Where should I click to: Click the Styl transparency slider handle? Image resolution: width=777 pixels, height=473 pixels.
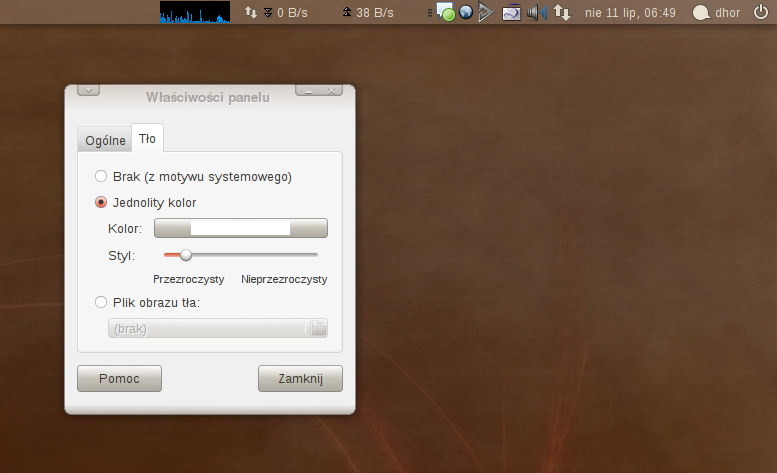coord(186,255)
